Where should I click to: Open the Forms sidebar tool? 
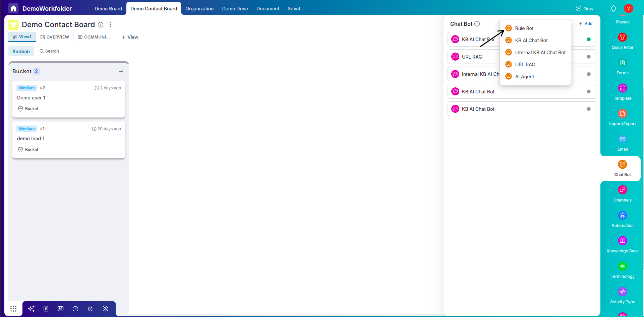click(x=623, y=67)
